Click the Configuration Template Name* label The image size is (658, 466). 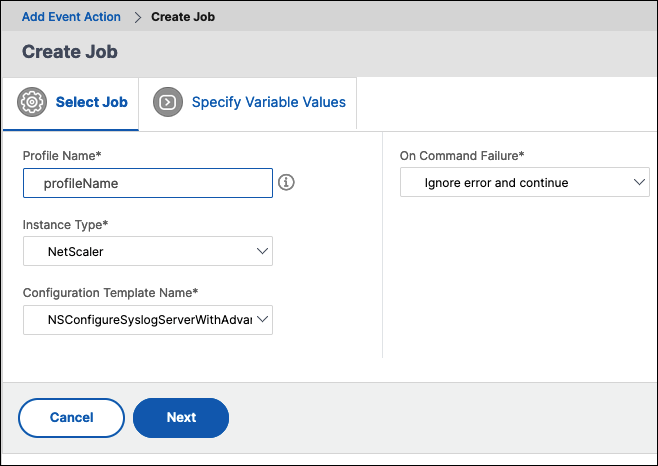(110, 293)
